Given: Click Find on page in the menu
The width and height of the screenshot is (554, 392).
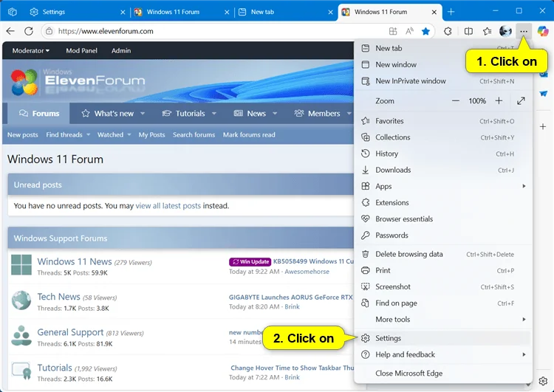Looking at the screenshot, I should [443, 303].
